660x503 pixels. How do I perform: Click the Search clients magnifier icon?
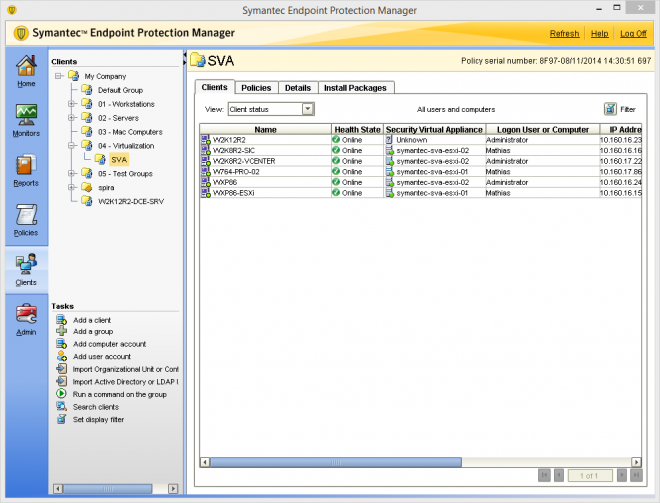tap(61, 407)
